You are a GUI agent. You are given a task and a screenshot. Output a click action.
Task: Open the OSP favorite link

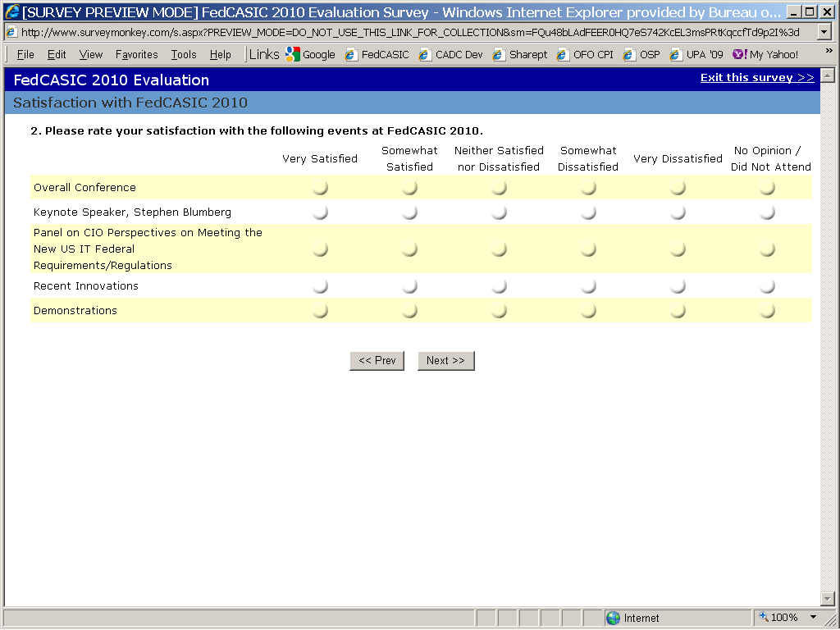(x=641, y=54)
